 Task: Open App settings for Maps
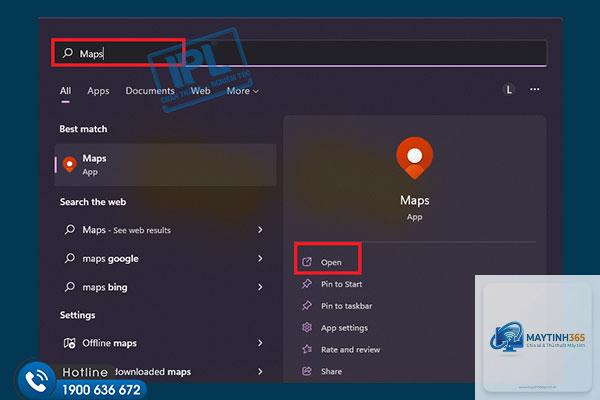(344, 328)
